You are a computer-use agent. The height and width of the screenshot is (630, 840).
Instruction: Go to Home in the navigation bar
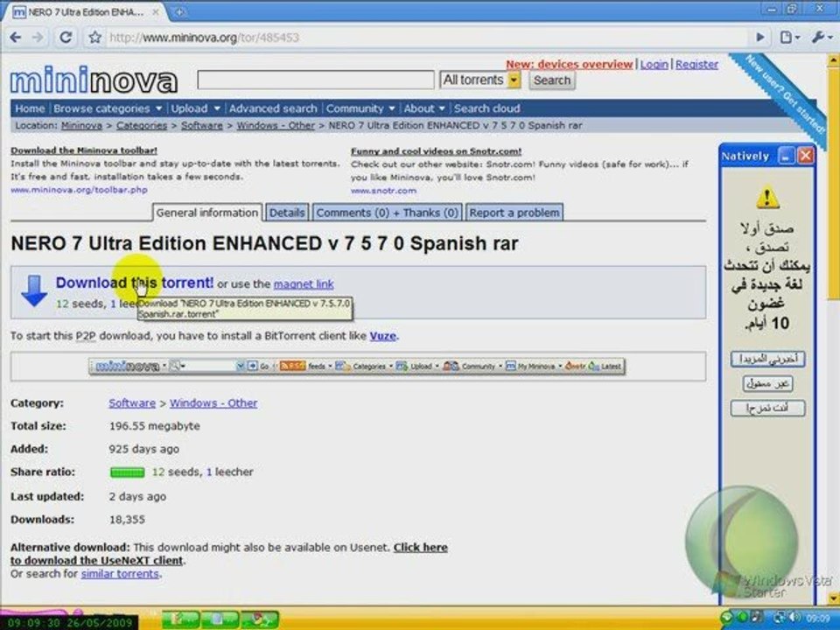tap(30, 108)
